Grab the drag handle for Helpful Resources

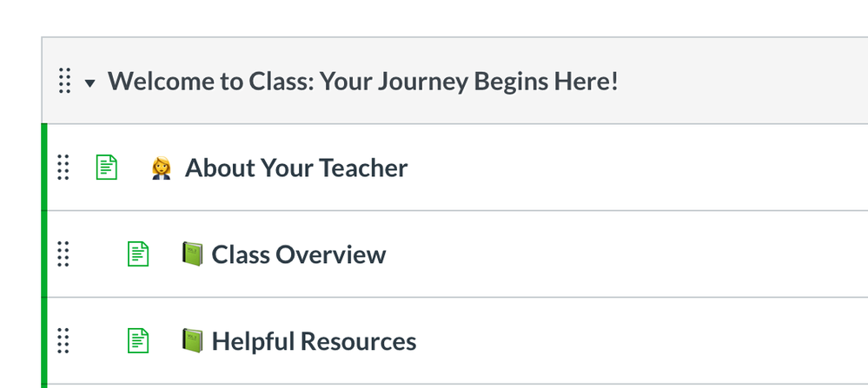[x=63, y=340]
